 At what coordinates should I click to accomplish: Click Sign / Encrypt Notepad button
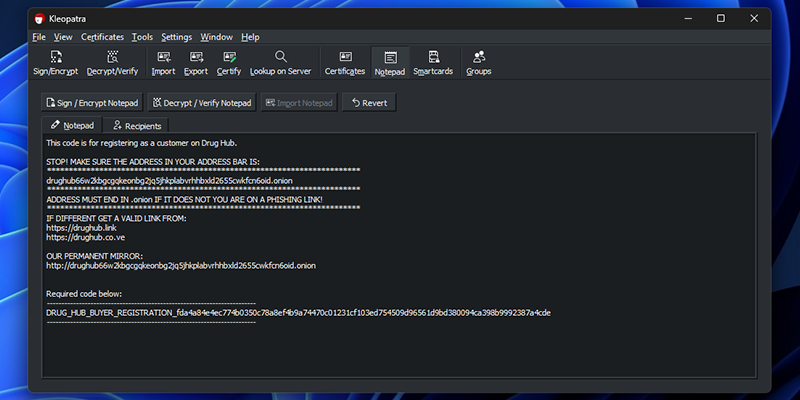pyautogui.click(x=92, y=103)
